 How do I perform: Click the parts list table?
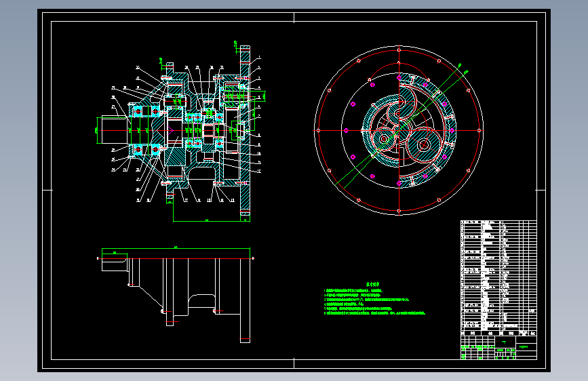(x=498, y=278)
